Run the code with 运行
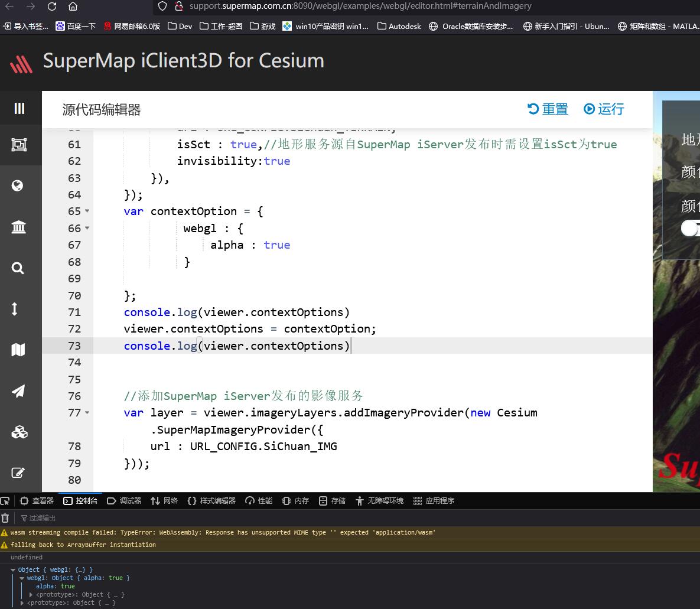 tap(604, 109)
